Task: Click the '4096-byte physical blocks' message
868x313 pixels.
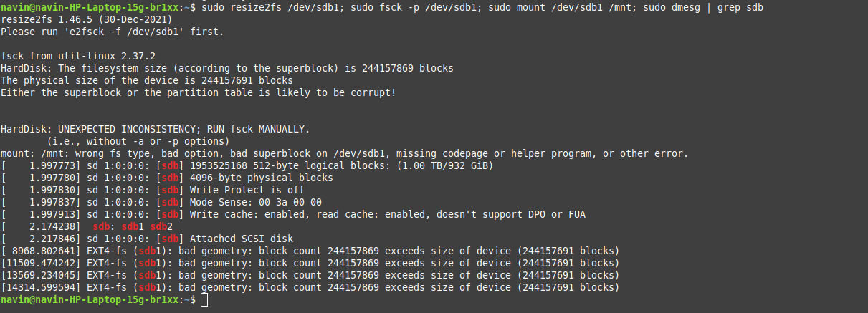Action: coord(261,178)
